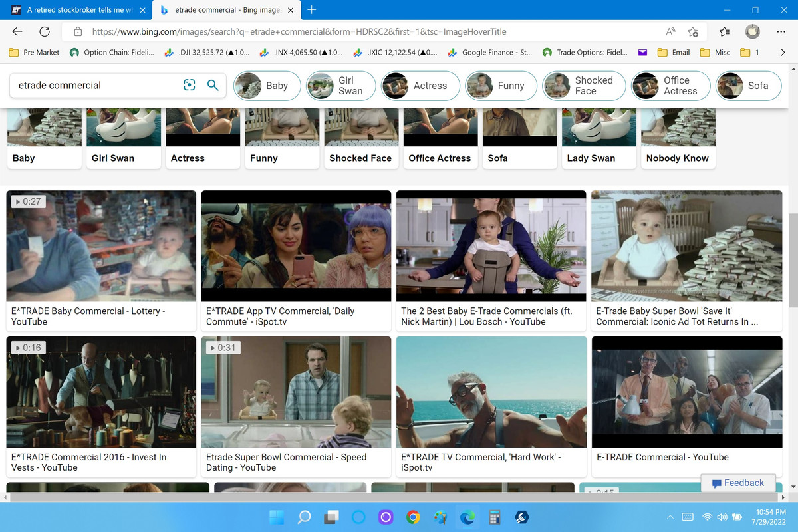Image resolution: width=798 pixels, height=532 pixels.
Task: Open the 10:54 PM clock and date
Action: [x=768, y=517]
